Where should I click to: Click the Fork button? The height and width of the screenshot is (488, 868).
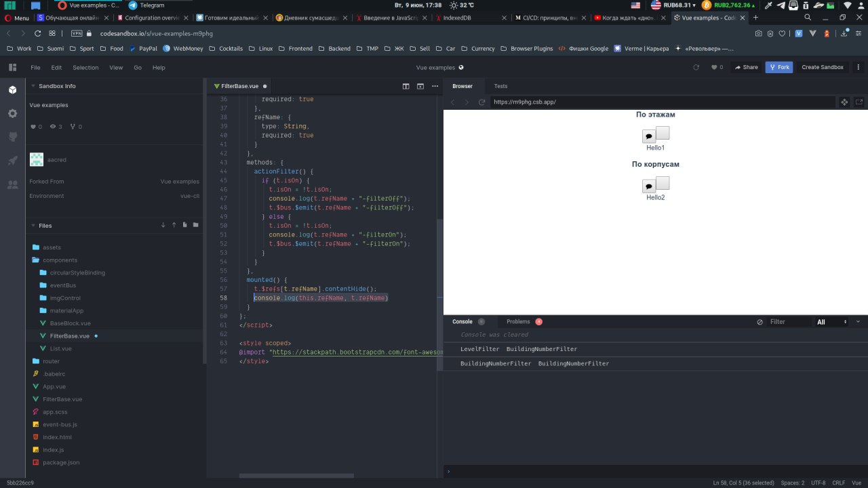pyautogui.click(x=779, y=67)
